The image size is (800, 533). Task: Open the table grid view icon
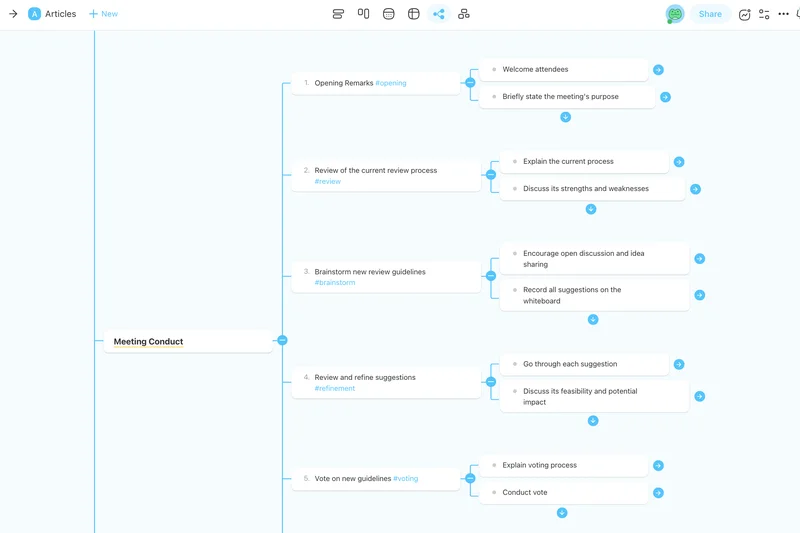click(x=414, y=14)
